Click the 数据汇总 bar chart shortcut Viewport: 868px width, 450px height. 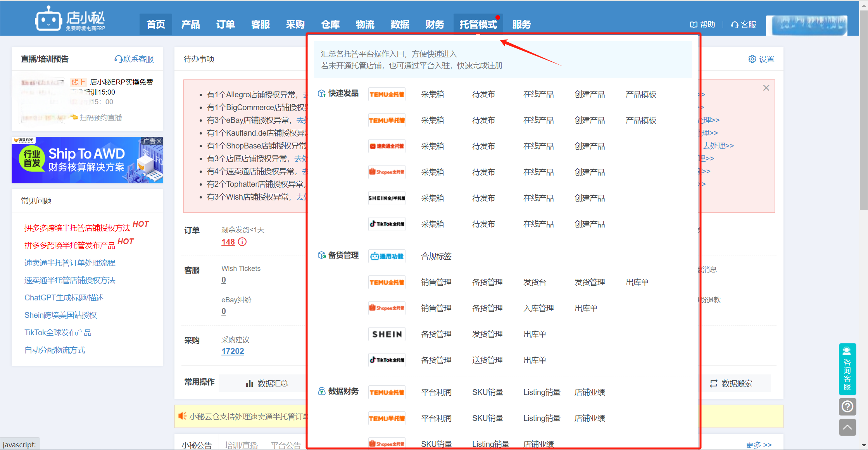(x=267, y=383)
